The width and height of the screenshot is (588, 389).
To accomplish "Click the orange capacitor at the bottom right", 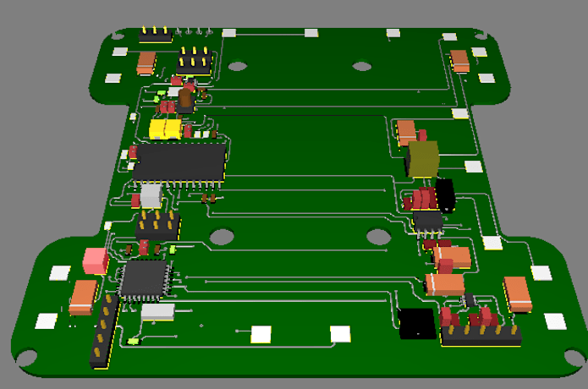I will (517, 293).
